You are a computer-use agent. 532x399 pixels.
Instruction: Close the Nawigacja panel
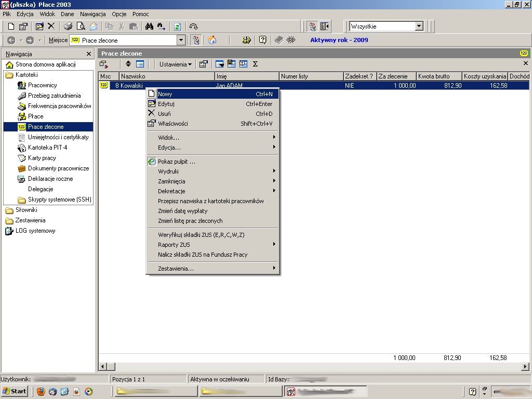point(89,54)
